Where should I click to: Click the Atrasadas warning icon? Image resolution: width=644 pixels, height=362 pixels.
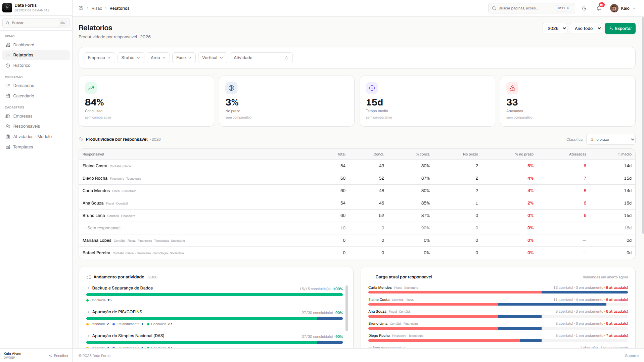[x=512, y=88]
